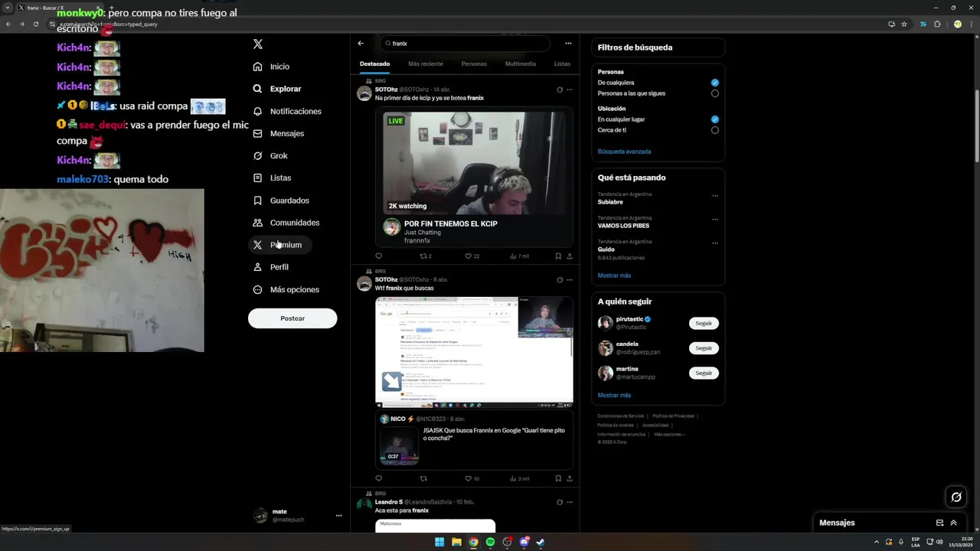Go to Inicio home page
This screenshot has height=551, width=980.
271,67
